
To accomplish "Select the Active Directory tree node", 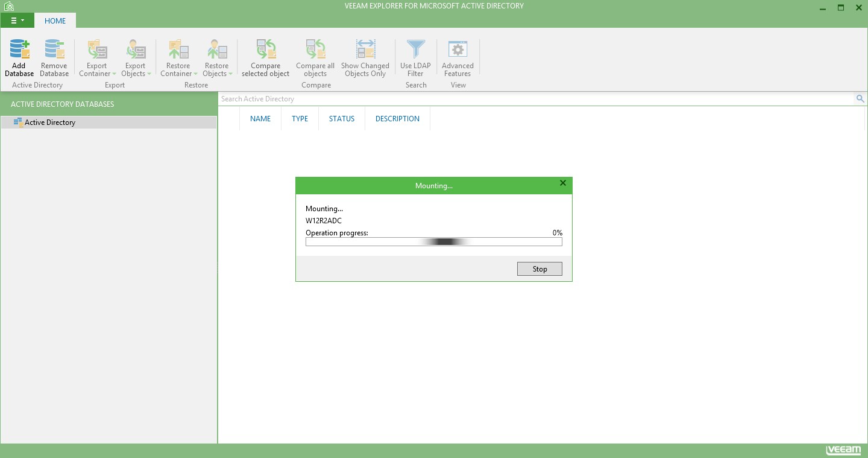I will tap(108, 122).
